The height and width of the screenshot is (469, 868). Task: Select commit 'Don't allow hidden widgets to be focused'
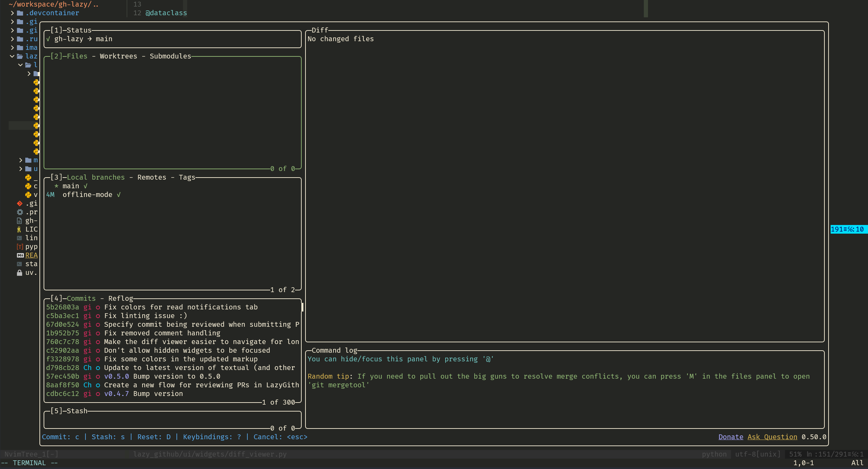[173, 351]
